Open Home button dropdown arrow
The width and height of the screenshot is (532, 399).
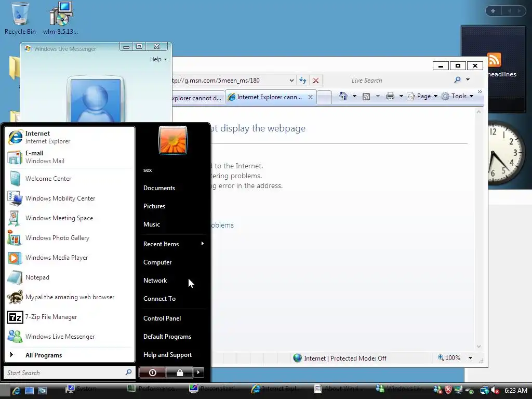354,96
